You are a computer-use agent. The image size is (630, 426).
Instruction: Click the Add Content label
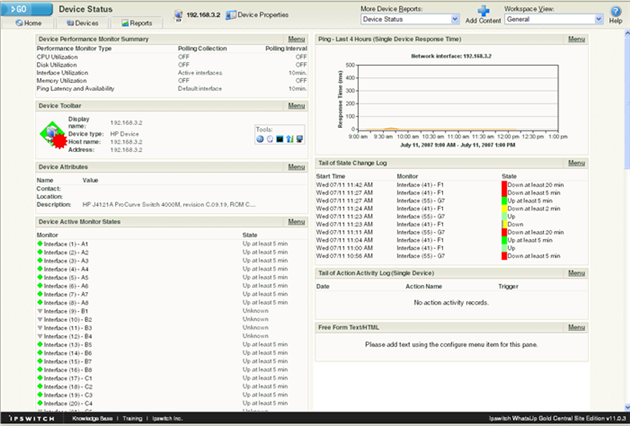coord(483,20)
